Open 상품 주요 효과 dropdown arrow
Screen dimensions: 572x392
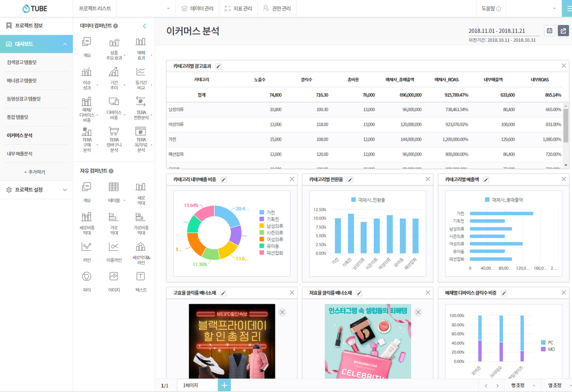tap(125, 55)
